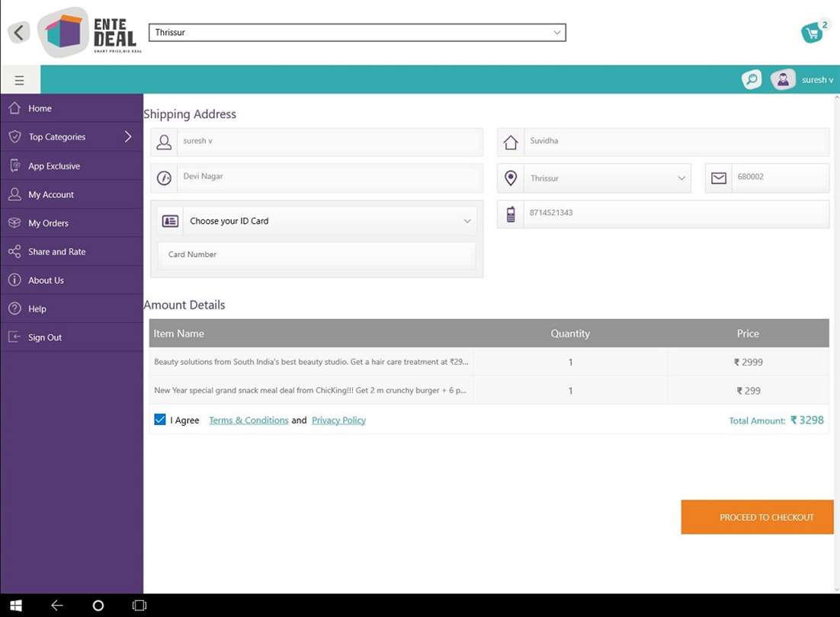
Task: Open My Orders menu item
Action: (x=72, y=222)
